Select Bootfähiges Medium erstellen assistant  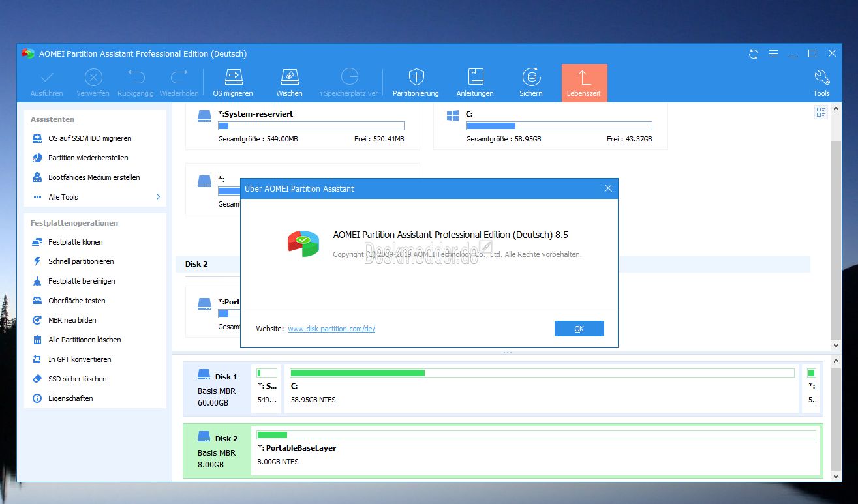tap(95, 177)
